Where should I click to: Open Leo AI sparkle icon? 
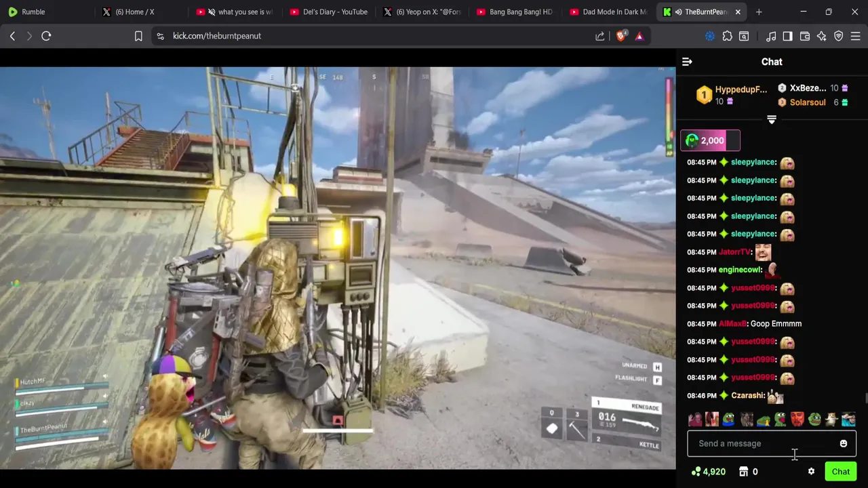point(822,36)
